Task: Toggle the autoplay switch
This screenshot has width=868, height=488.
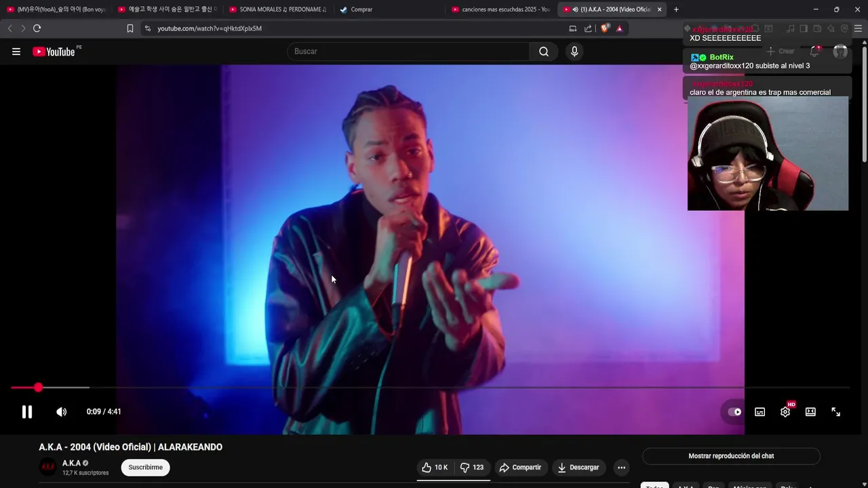Action: click(734, 411)
